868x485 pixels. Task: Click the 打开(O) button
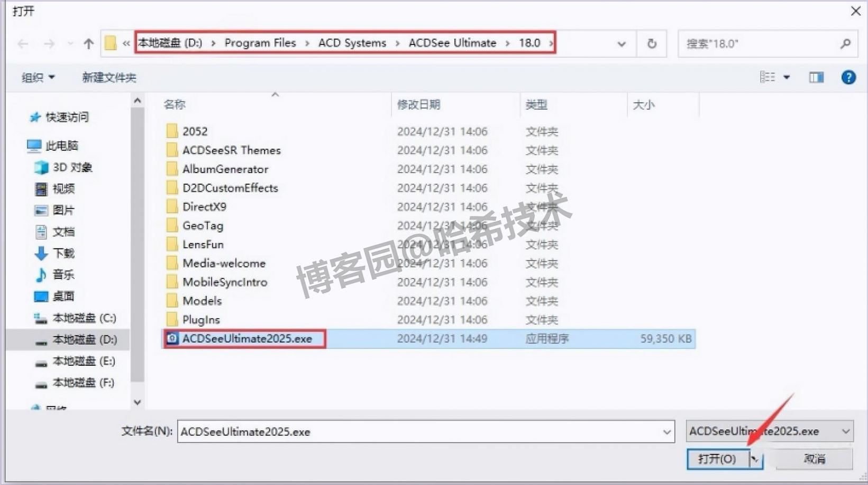point(717,459)
